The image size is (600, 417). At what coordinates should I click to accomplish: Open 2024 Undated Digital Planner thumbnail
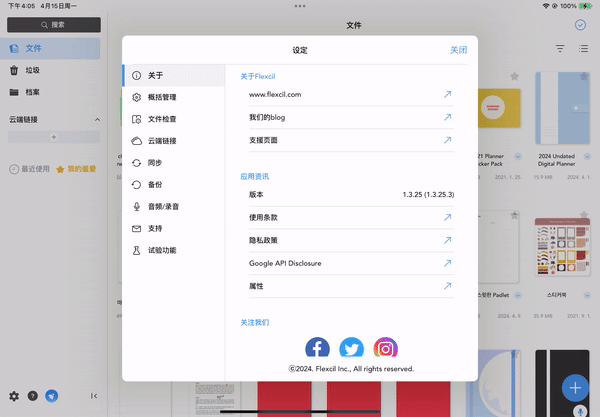point(562,108)
